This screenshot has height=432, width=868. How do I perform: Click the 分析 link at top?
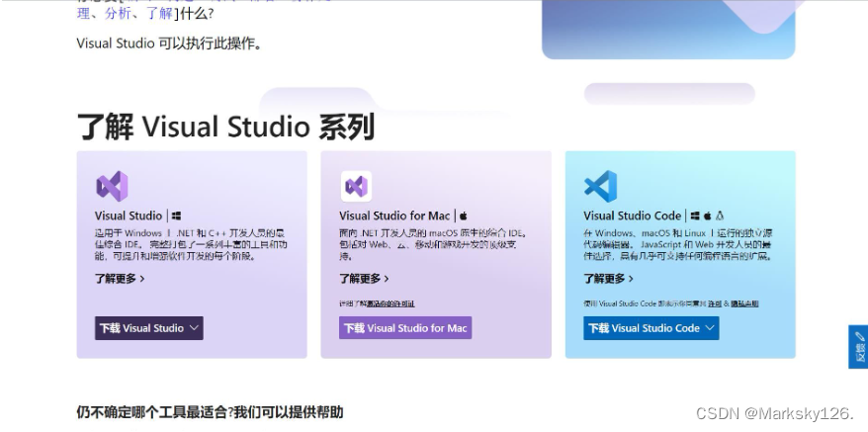pyautogui.click(x=118, y=13)
